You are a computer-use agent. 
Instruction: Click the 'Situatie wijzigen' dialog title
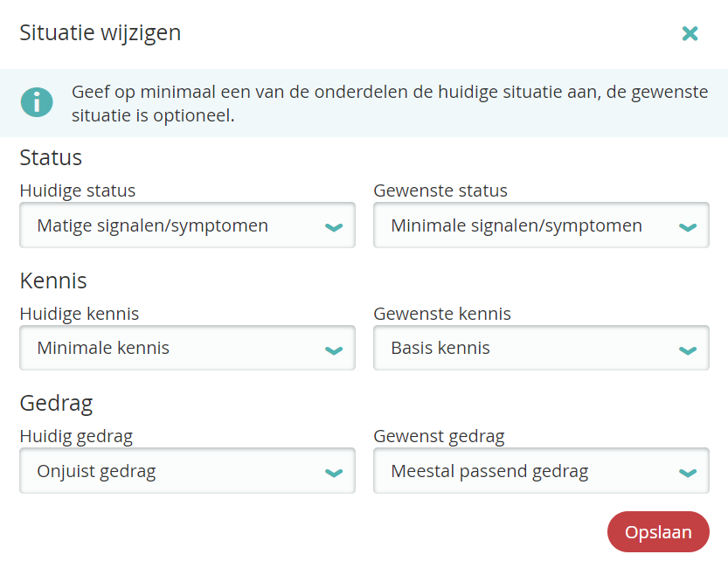pos(101,33)
